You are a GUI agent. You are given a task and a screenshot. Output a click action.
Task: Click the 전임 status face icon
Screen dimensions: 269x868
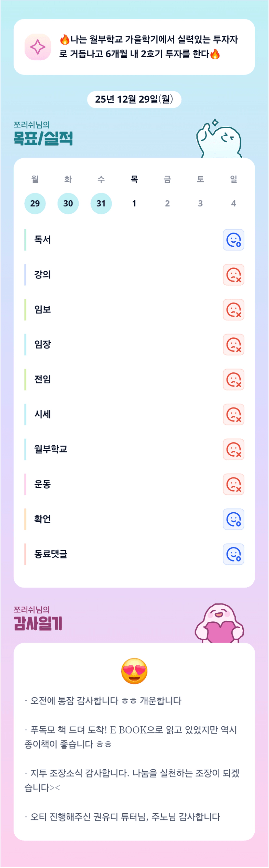point(233,379)
